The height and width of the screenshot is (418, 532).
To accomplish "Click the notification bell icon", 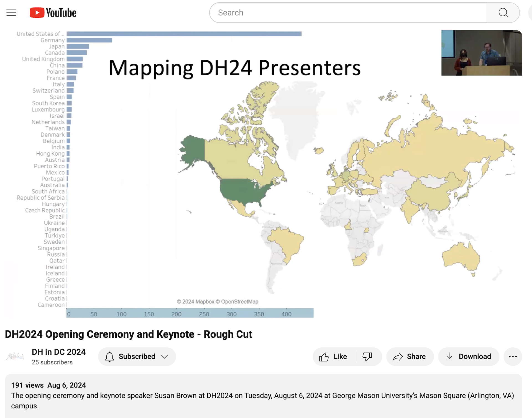I will [x=109, y=357].
